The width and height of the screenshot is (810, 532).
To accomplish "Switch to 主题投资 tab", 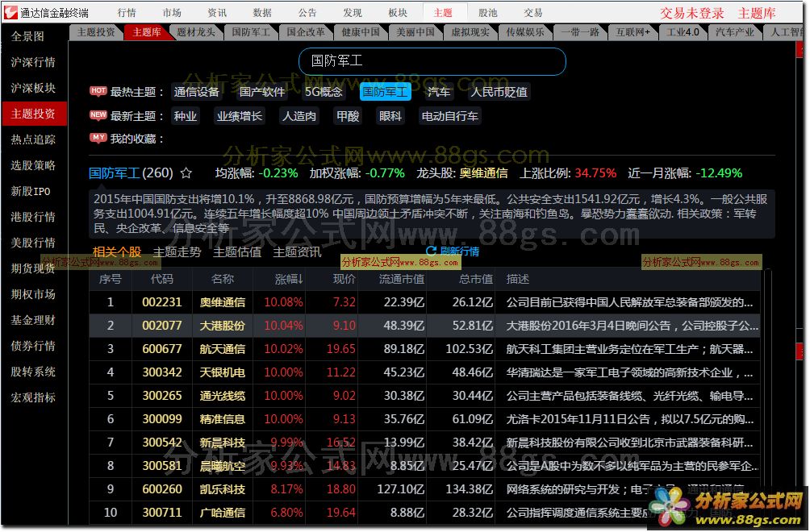I will (x=96, y=32).
